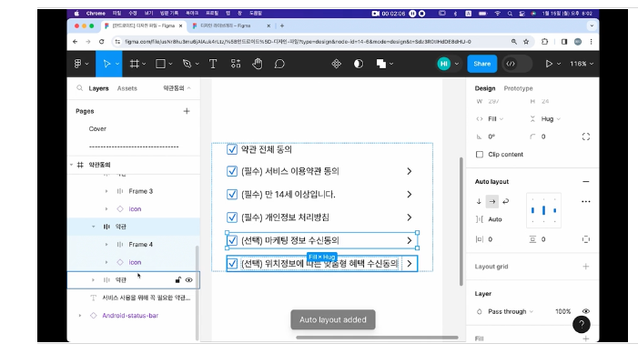Click the independent padding icon
The image size is (638, 364).
coord(585,239)
